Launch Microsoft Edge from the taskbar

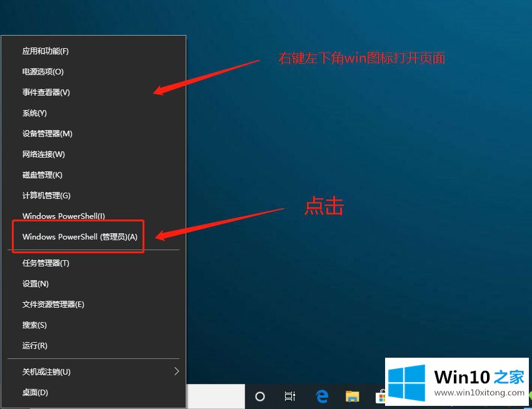322,396
